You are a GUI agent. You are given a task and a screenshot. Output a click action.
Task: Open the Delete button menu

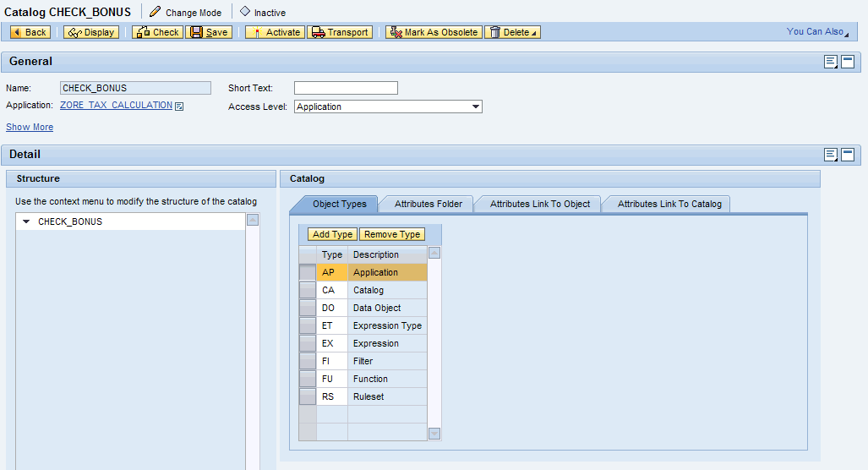[512, 32]
